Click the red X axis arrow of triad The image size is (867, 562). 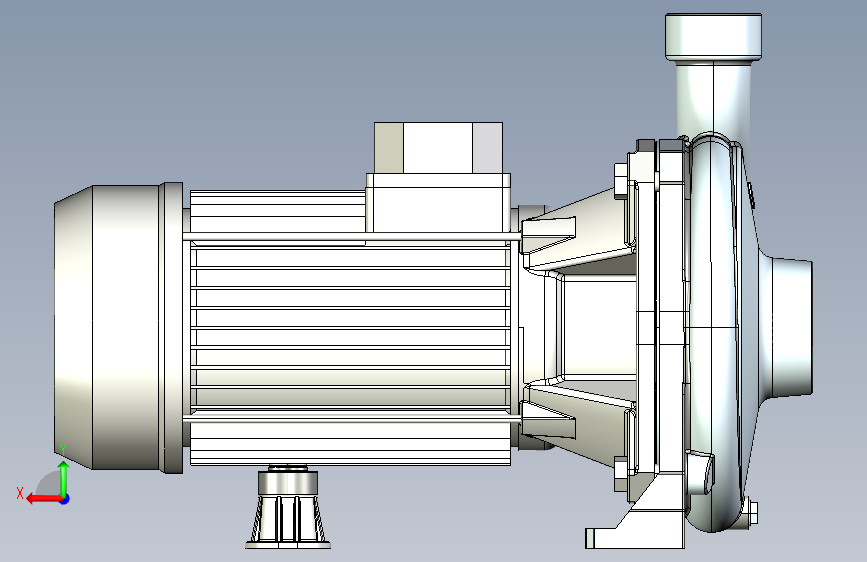click(x=44, y=499)
